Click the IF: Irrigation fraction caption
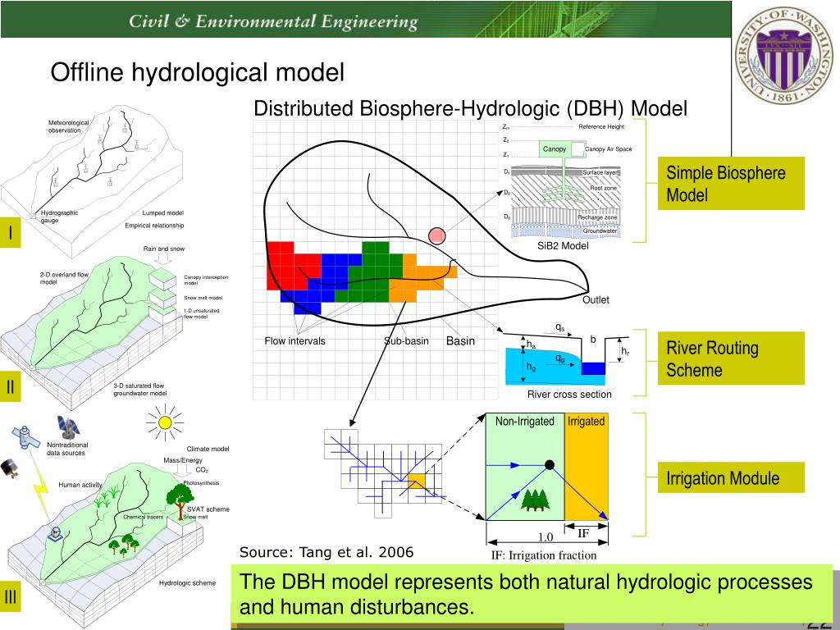This screenshot has width=840, height=630. pyautogui.click(x=544, y=555)
